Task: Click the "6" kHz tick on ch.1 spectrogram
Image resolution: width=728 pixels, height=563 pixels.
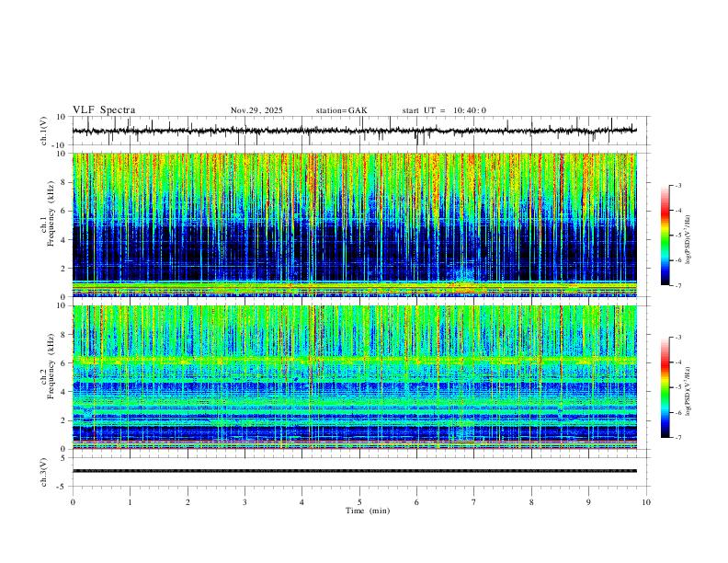Action: (63, 211)
